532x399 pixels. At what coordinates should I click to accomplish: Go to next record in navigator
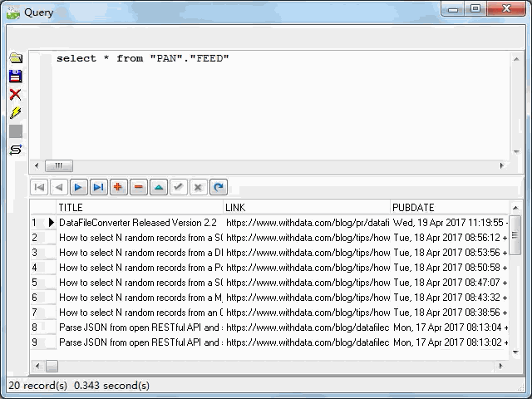[x=78, y=187]
